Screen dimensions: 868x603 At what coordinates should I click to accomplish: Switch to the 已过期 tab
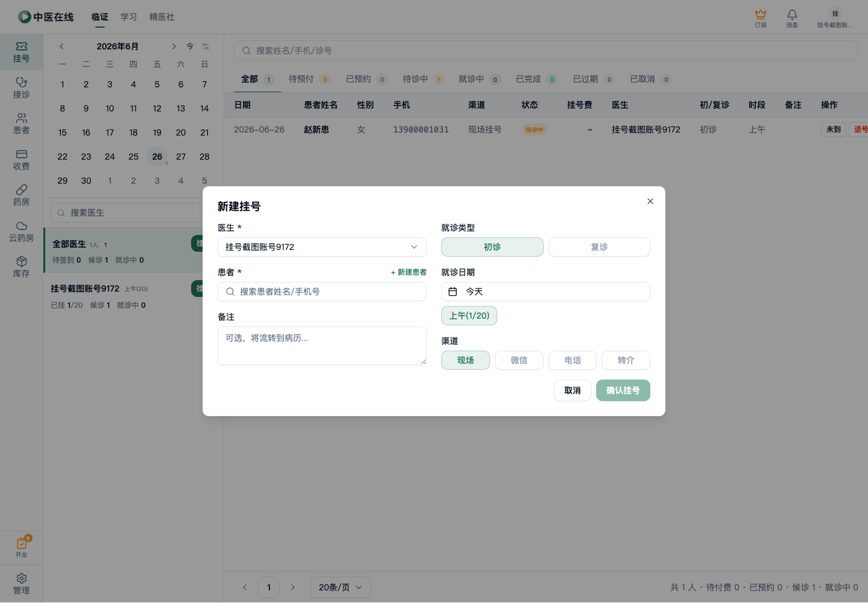pyautogui.click(x=593, y=80)
